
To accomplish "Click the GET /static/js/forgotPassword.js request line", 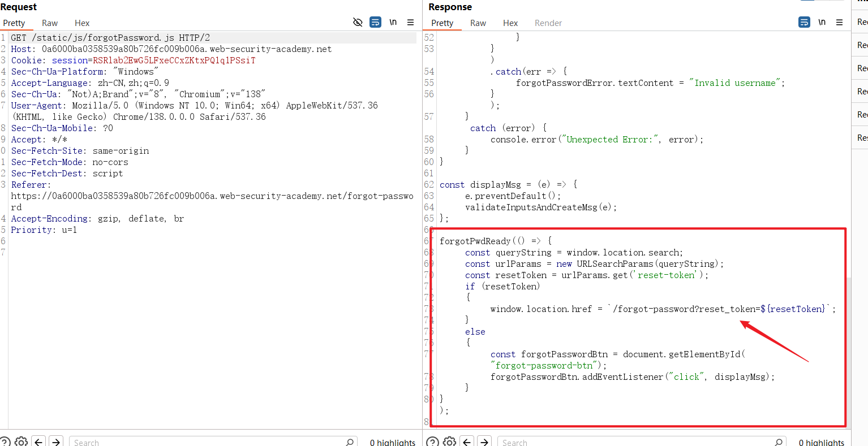I will coord(110,38).
